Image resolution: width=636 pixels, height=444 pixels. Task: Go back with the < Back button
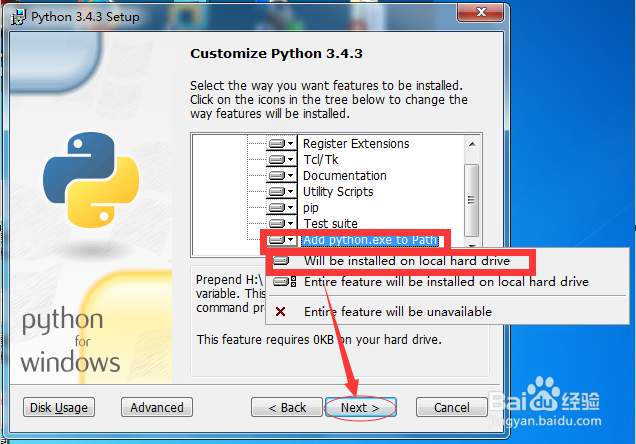[x=287, y=407]
